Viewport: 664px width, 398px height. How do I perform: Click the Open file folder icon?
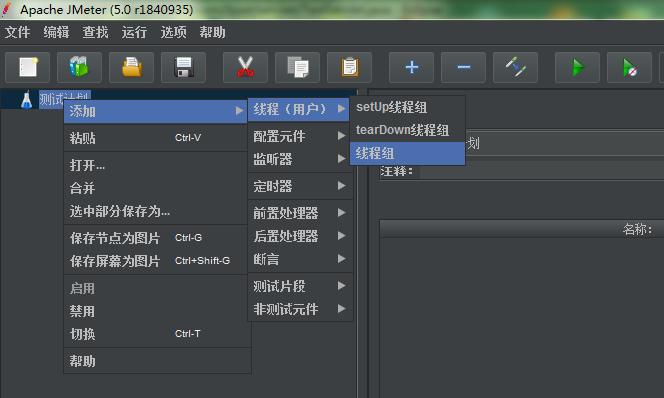[x=131, y=67]
